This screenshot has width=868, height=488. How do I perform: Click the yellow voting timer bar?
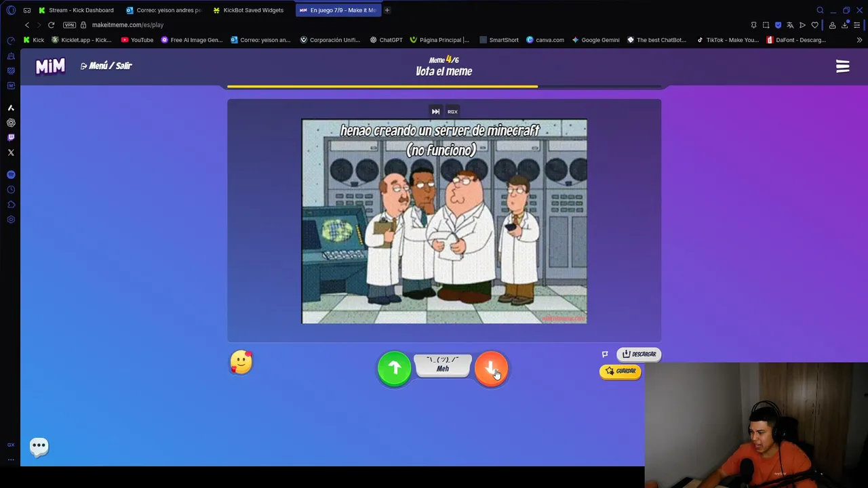[382, 86]
